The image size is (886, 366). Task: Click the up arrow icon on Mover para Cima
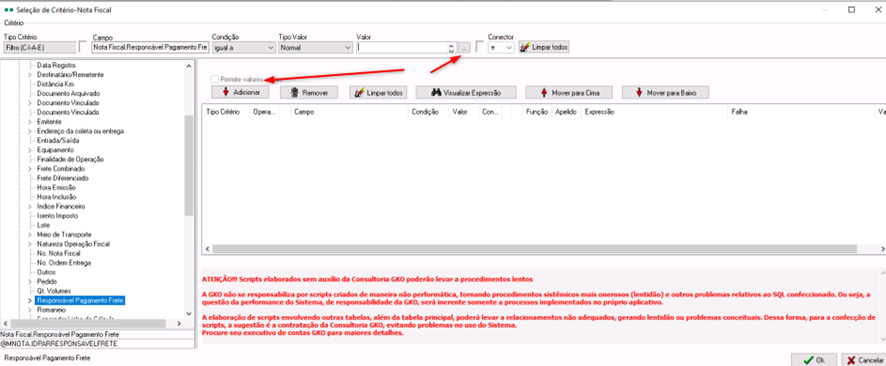click(x=545, y=92)
